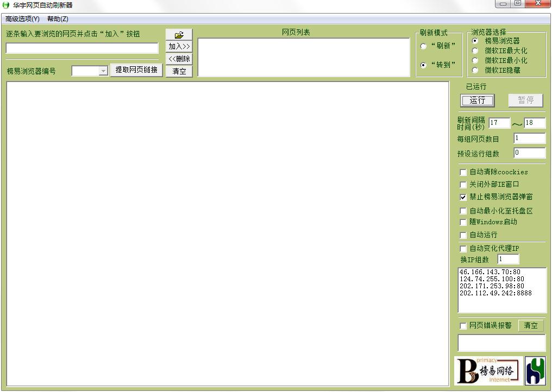The height and width of the screenshot is (392, 552).
Task: Click the 榜易网络 logo at bottom right
Action: click(x=487, y=371)
